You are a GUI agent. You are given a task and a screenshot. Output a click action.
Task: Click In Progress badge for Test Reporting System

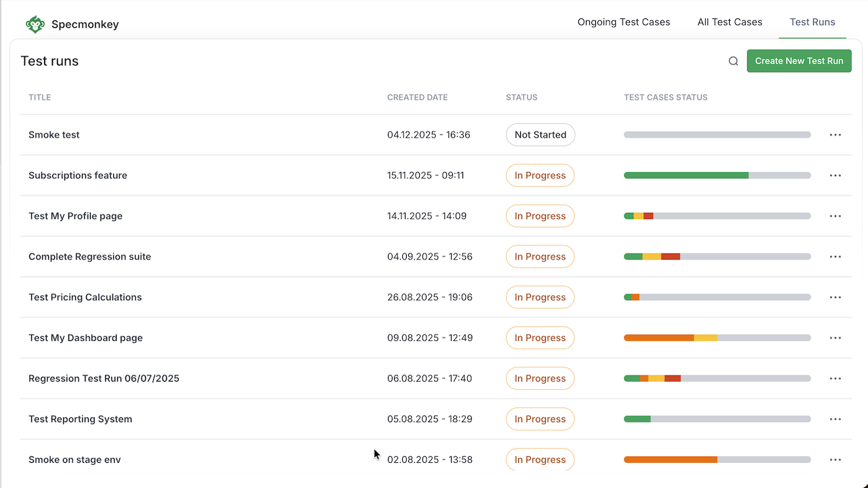(x=540, y=419)
